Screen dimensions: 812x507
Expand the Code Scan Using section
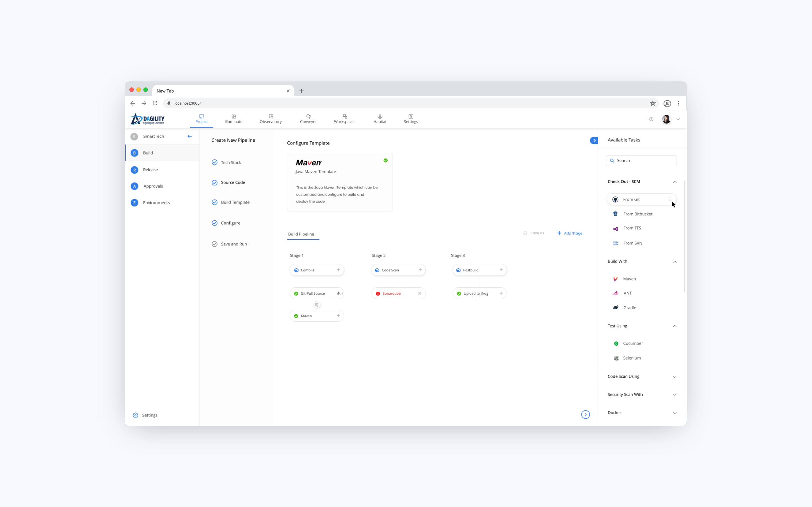click(x=674, y=376)
